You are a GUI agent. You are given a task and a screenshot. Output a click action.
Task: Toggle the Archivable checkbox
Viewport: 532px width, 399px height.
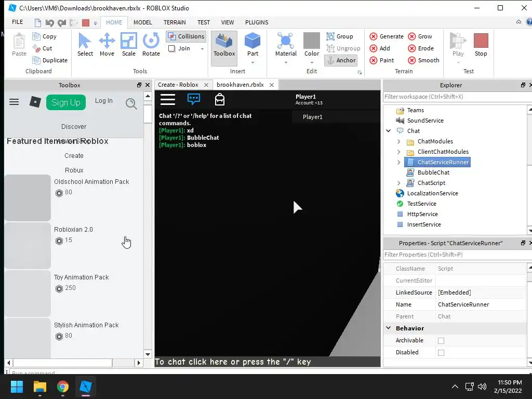[441, 341]
